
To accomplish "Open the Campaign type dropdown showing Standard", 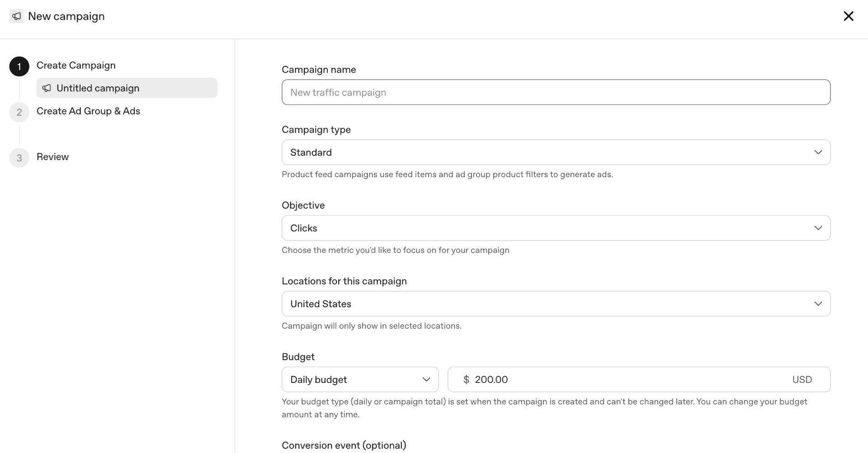I will 556,152.
